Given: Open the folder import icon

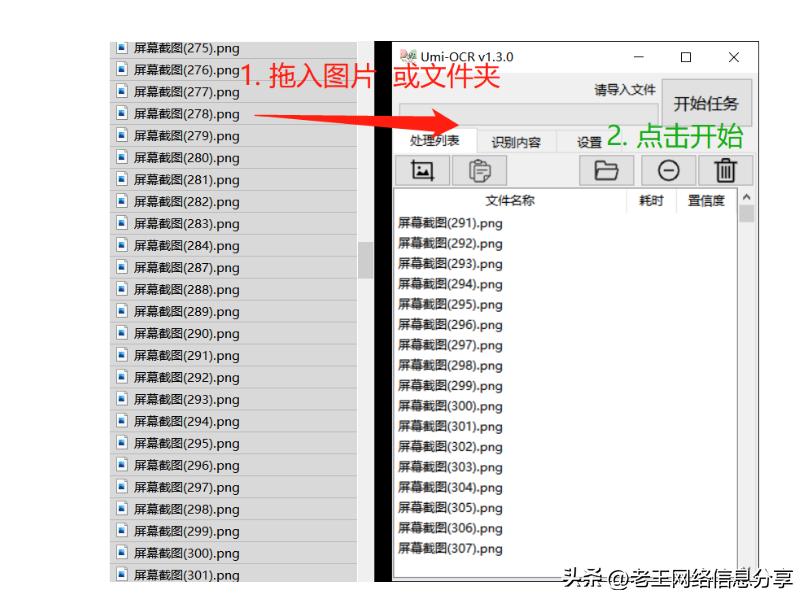Looking at the screenshot, I should tap(605, 170).
